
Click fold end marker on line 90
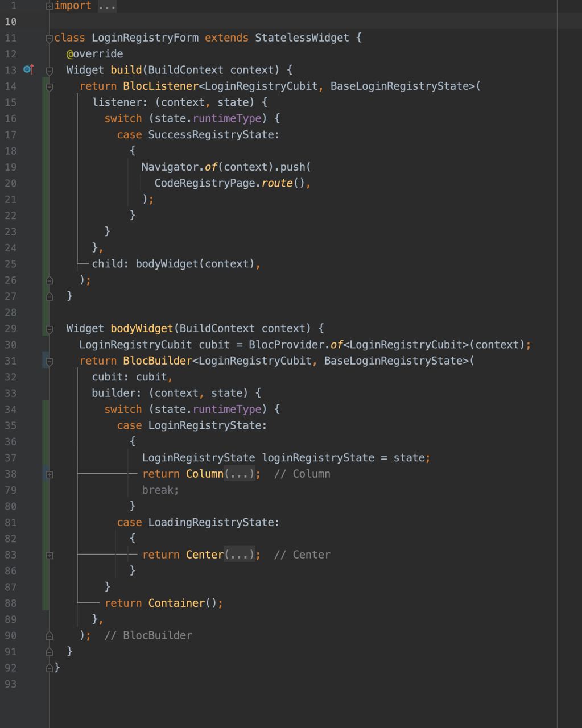49,636
